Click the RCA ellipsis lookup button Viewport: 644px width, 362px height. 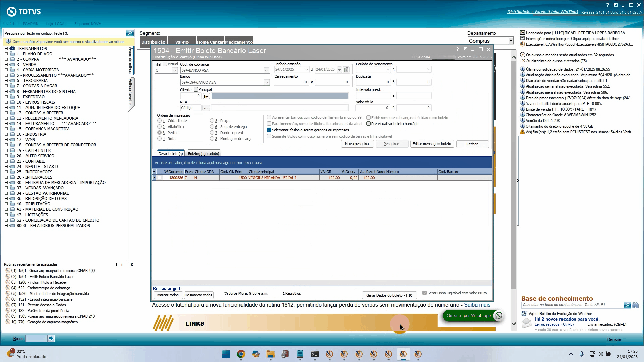click(206, 108)
